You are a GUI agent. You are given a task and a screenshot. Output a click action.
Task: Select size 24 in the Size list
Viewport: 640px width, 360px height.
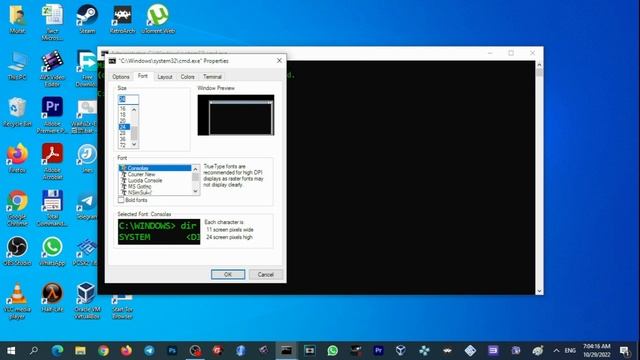[x=124, y=127]
